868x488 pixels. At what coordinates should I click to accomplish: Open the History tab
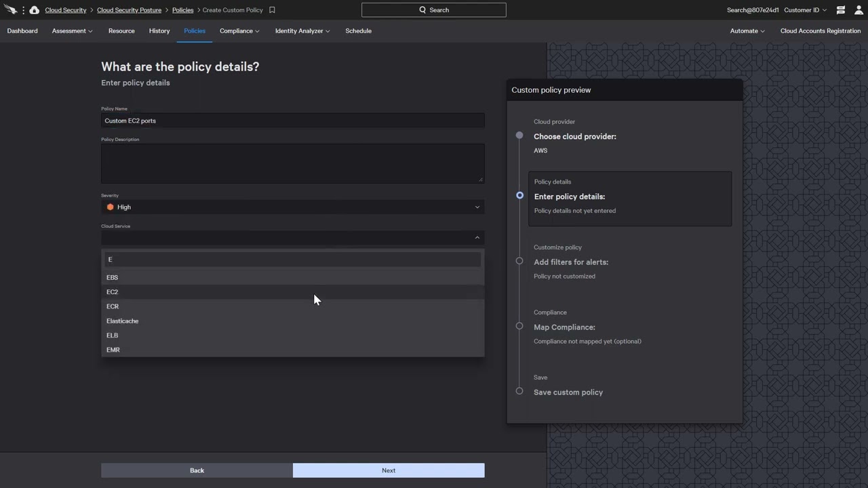[159, 30]
